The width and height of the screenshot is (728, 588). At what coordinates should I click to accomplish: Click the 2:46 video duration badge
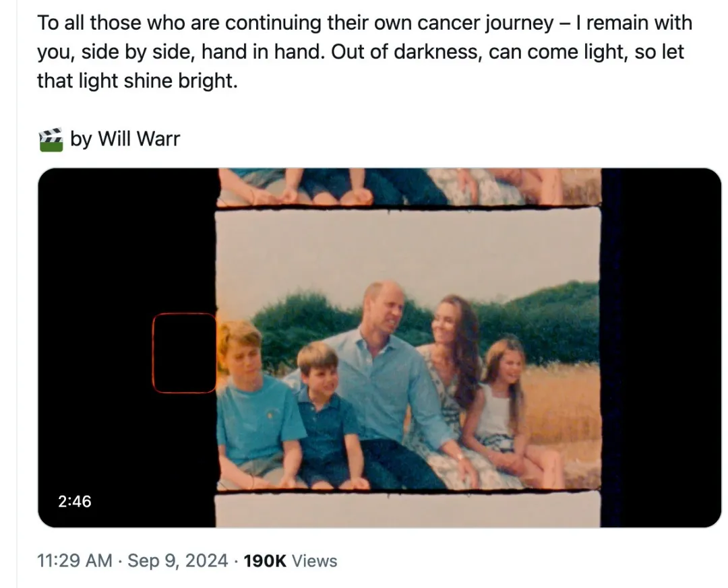[73, 501]
